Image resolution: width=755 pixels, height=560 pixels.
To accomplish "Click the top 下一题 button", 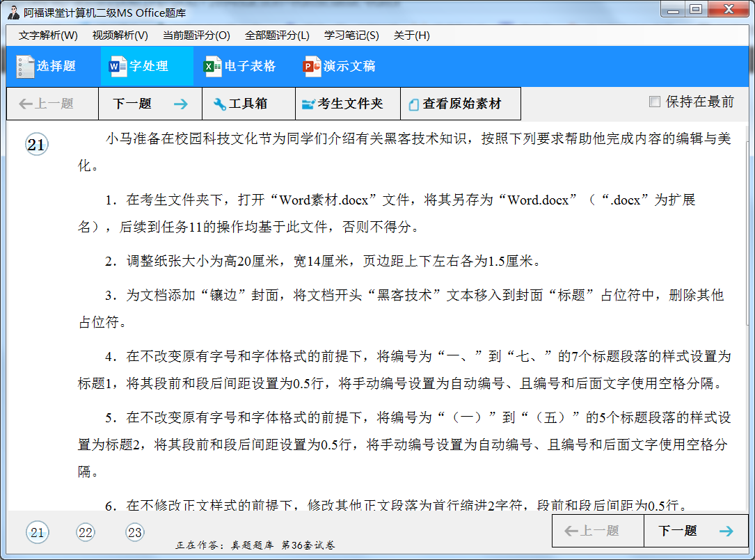I will pos(150,104).
